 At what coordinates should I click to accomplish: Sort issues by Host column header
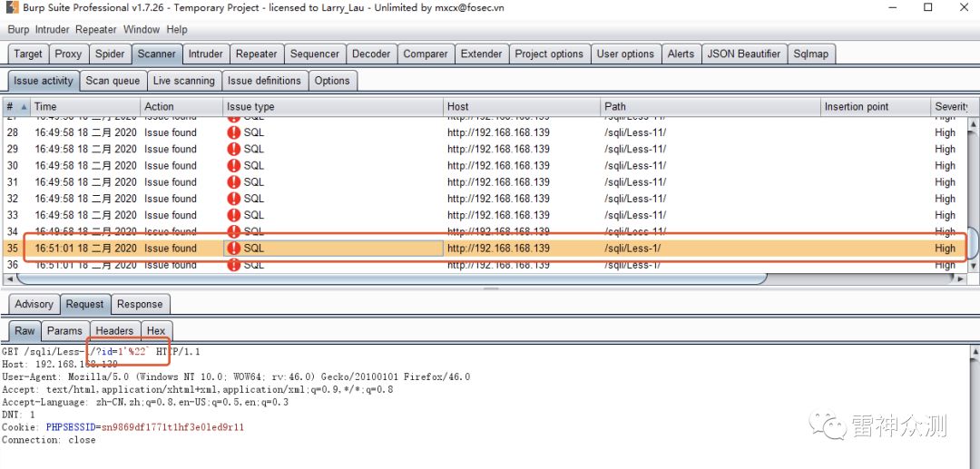[523, 107]
